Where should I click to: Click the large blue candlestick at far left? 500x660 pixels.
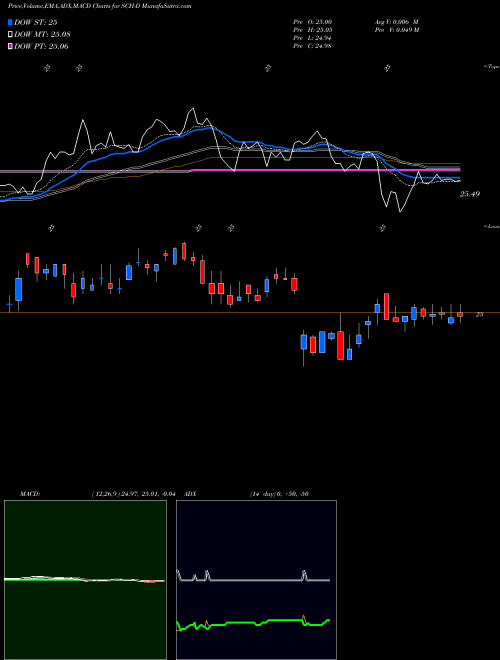[19, 289]
